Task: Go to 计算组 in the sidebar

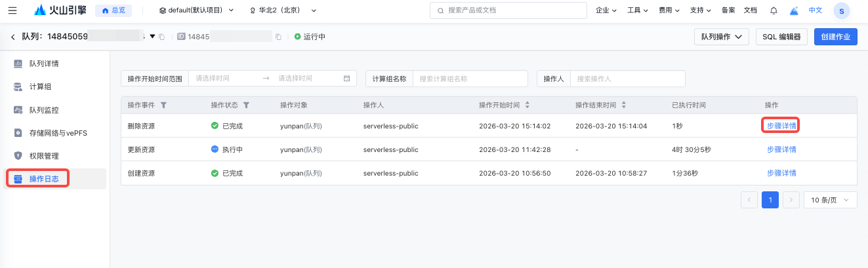Action: pos(40,86)
